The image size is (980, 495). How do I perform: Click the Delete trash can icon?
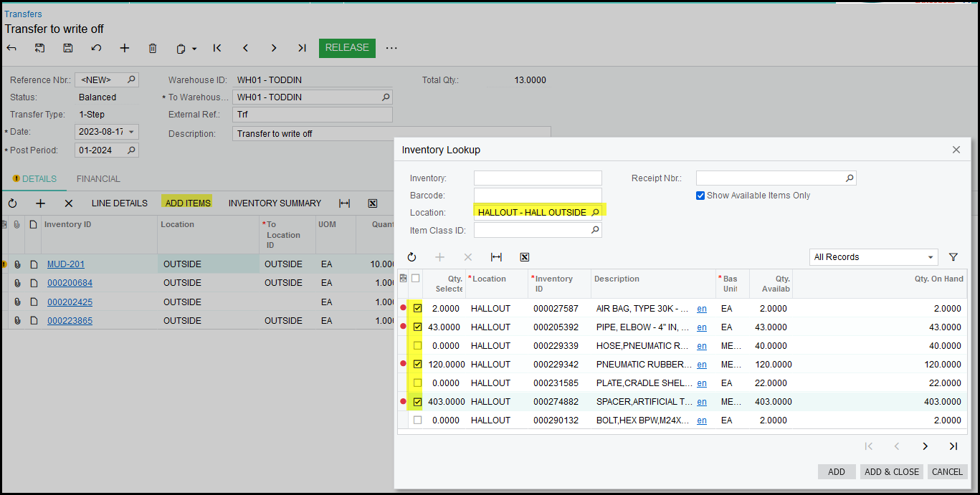point(153,48)
